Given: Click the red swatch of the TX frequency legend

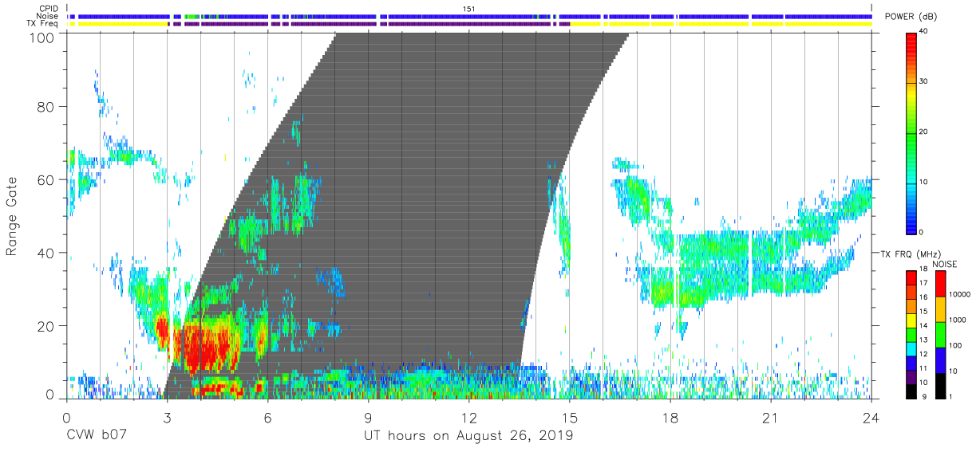Looking at the screenshot, I should pyautogui.click(x=913, y=277).
